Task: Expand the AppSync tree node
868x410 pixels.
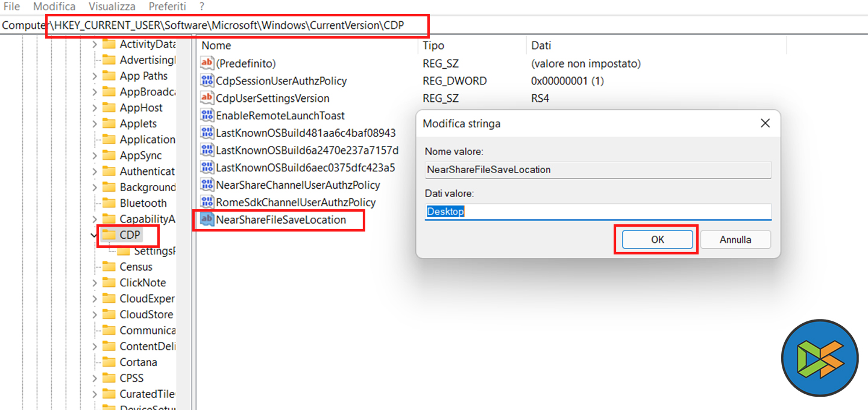Action: [94, 156]
